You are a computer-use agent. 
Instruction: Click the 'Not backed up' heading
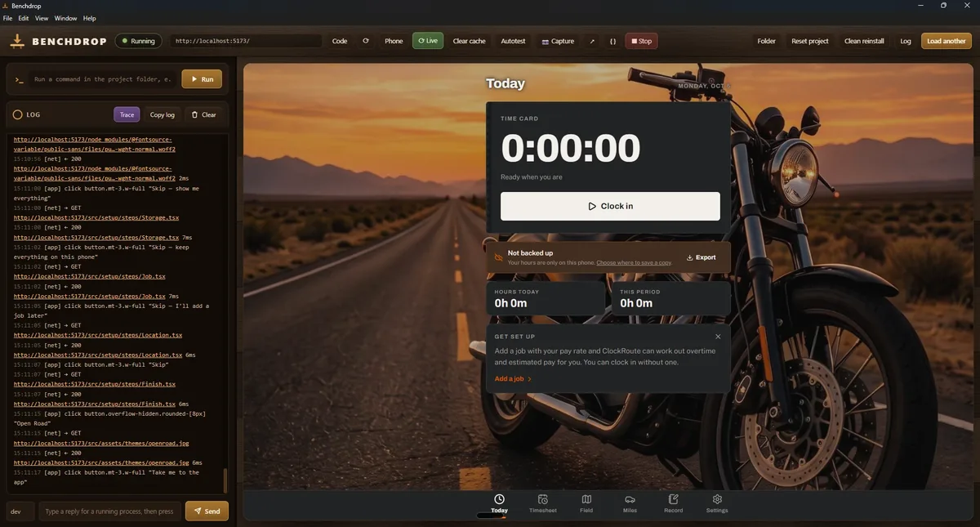click(x=530, y=253)
